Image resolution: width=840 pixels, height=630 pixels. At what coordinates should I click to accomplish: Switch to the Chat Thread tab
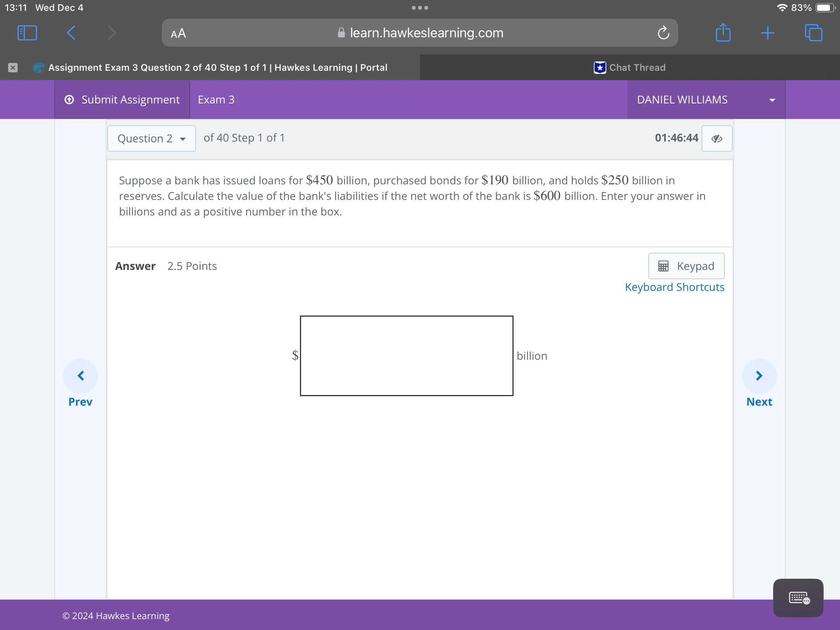point(630,68)
